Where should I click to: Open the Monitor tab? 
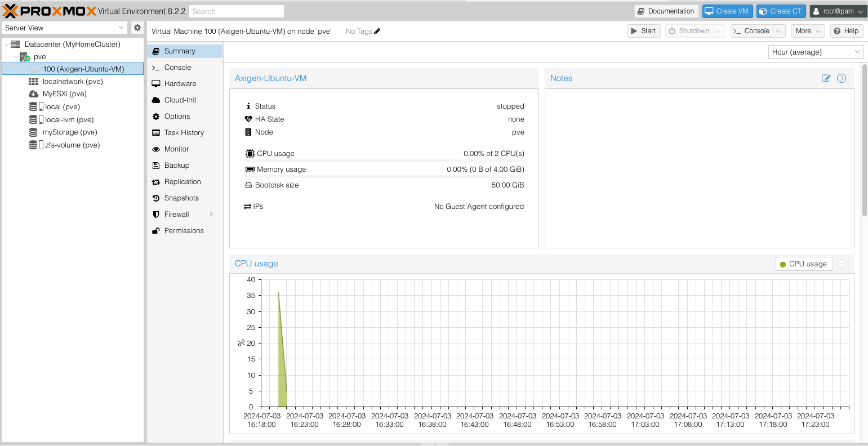(185, 149)
